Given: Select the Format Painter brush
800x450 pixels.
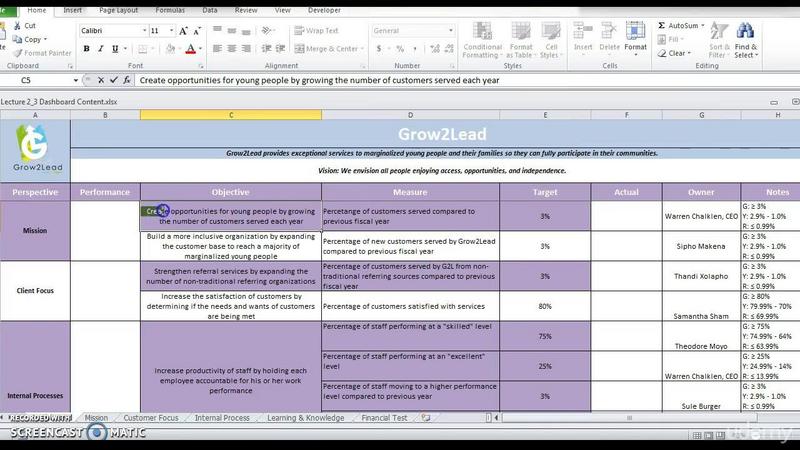Looking at the screenshot, I should click(x=17, y=53).
